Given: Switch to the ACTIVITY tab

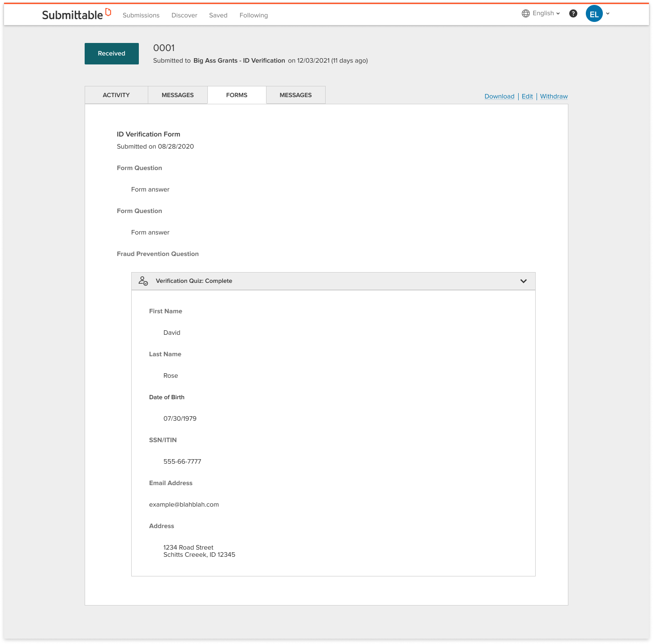Looking at the screenshot, I should pyautogui.click(x=116, y=95).
